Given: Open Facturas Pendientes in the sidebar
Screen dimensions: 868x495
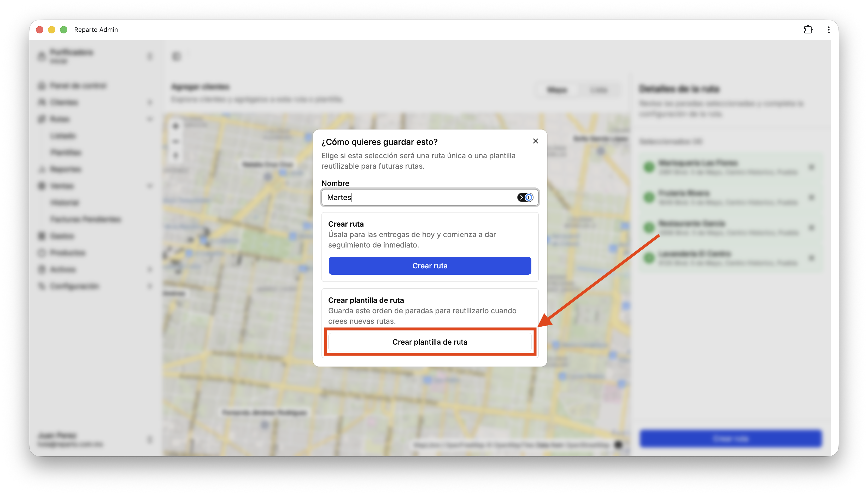Looking at the screenshot, I should tap(85, 219).
